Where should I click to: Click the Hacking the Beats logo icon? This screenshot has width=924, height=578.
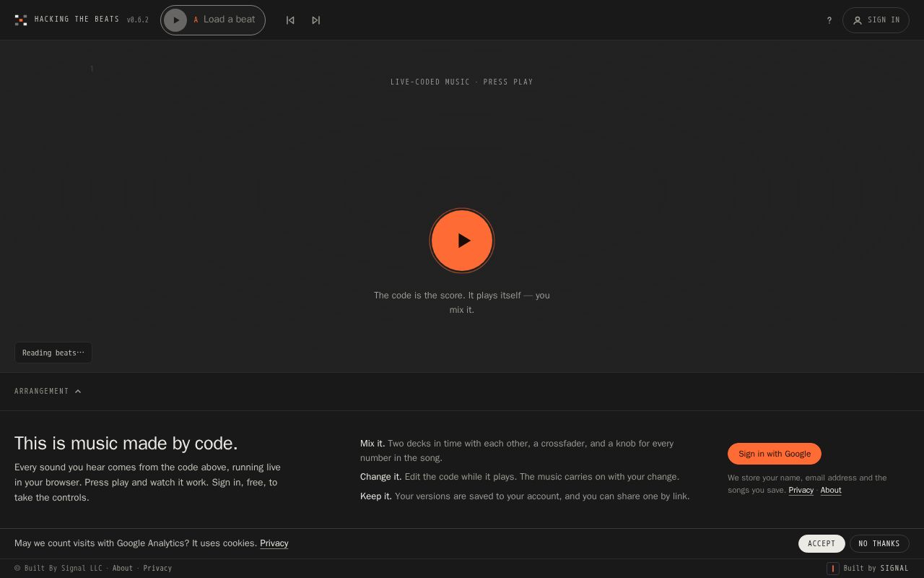21,20
